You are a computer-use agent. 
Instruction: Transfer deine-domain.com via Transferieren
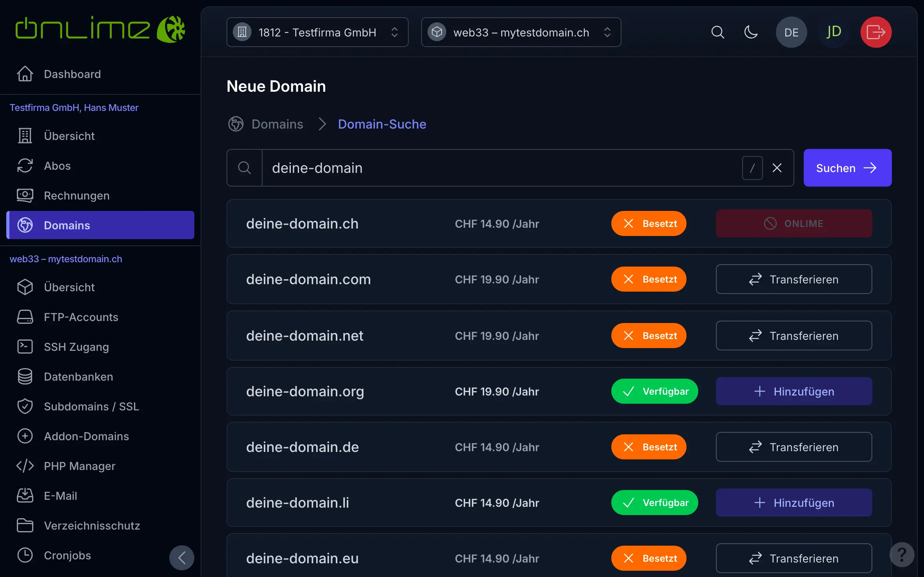(794, 279)
